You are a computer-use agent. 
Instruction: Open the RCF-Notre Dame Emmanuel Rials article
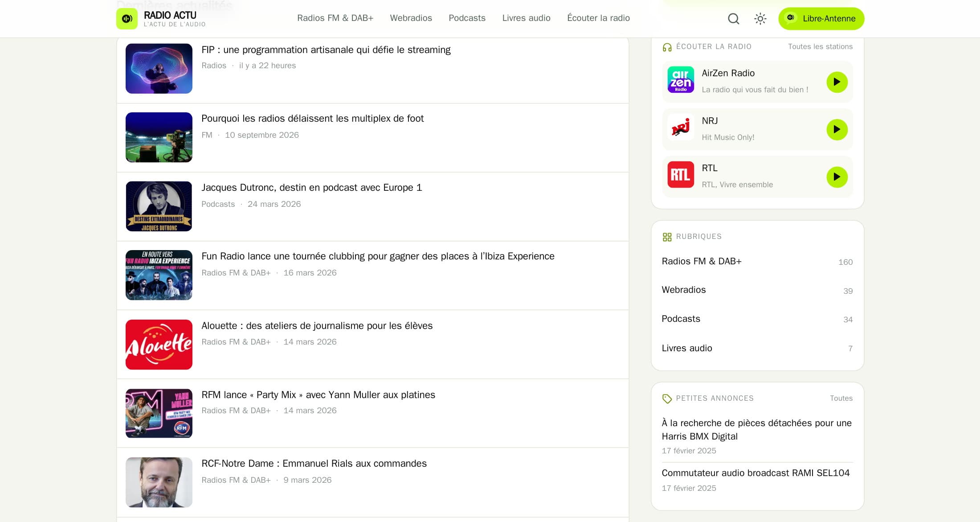coord(314,464)
